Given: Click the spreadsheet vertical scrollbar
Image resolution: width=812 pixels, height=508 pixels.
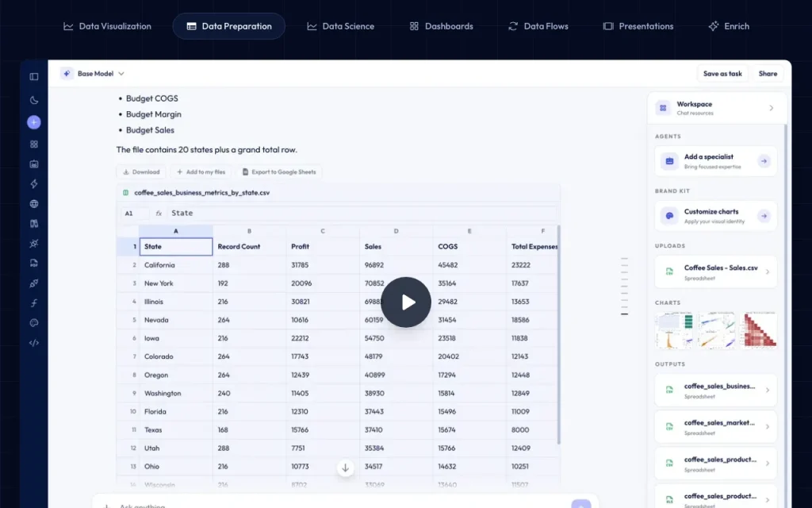Looking at the screenshot, I should (x=559, y=334).
